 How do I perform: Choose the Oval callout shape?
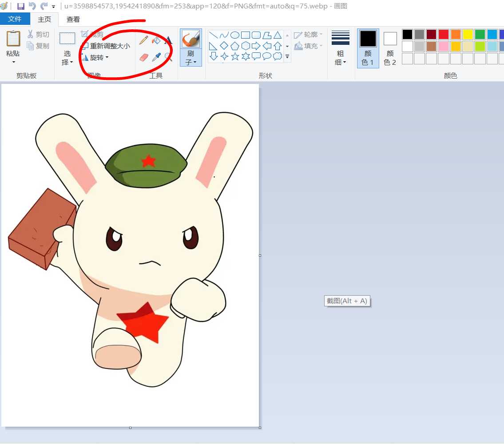click(x=267, y=56)
